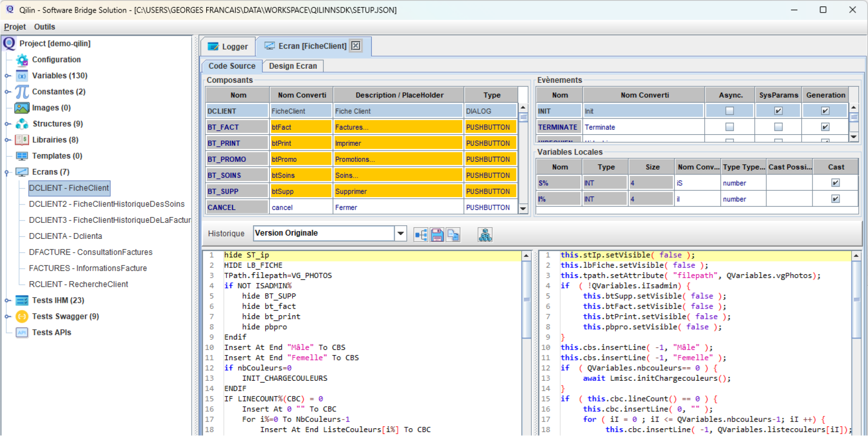Toggle SysParams checkbox for TERMINATE event
The width and height of the screenshot is (868, 436).
point(778,127)
